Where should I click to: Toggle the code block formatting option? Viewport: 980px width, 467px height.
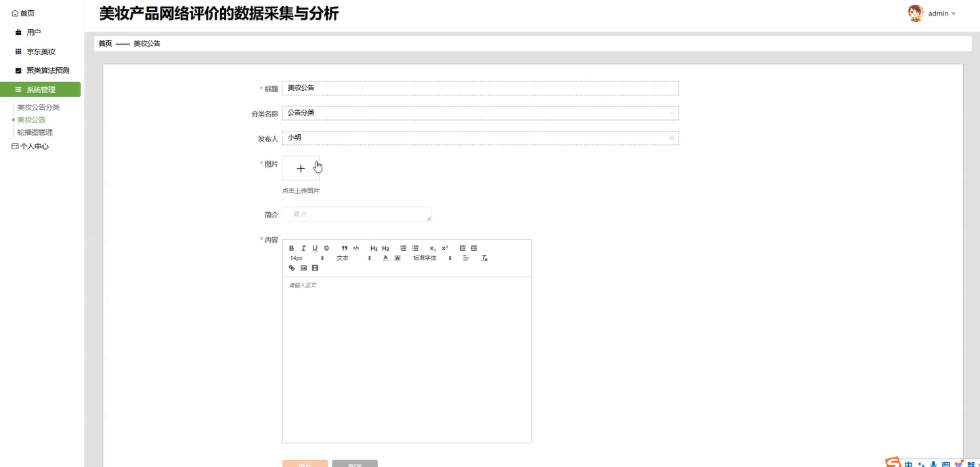[x=356, y=248]
